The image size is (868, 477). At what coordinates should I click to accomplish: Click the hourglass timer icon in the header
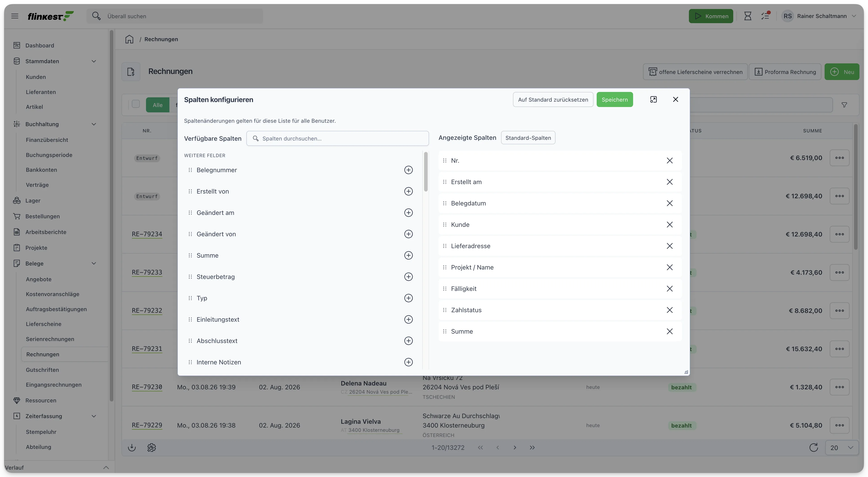coord(748,16)
